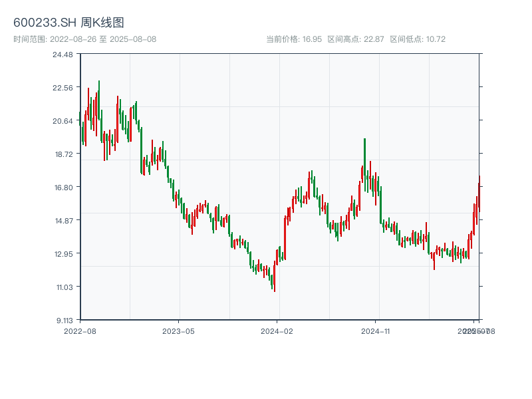The image size is (532, 399).
Task: Click the lowest red candle near 2024-02
Action: [275, 279]
